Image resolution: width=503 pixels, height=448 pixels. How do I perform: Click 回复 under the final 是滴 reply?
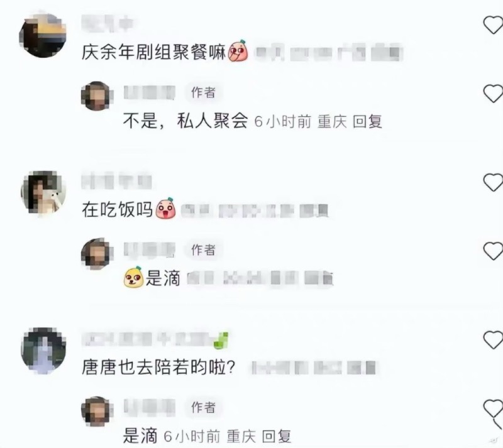click(x=277, y=437)
